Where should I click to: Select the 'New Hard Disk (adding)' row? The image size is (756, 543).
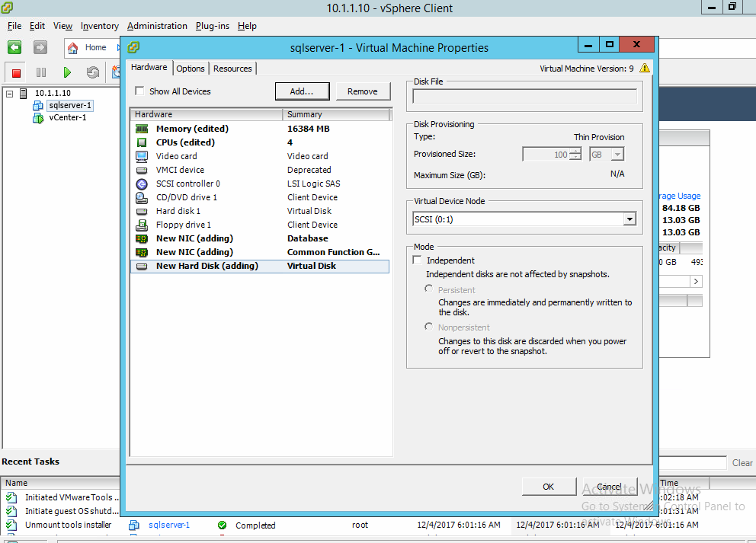click(260, 266)
